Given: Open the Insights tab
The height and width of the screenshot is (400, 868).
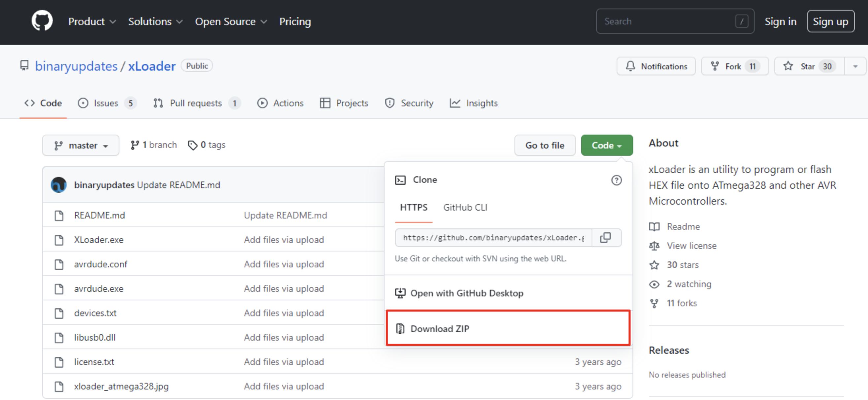Looking at the screenshot, I should coord(474,103).
